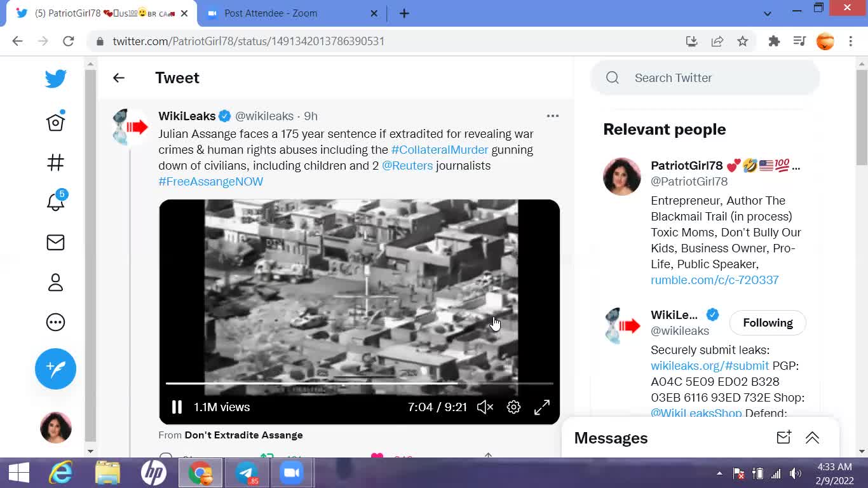Open HP app in taskbar
868x488 pixels.
coord(154,473)
